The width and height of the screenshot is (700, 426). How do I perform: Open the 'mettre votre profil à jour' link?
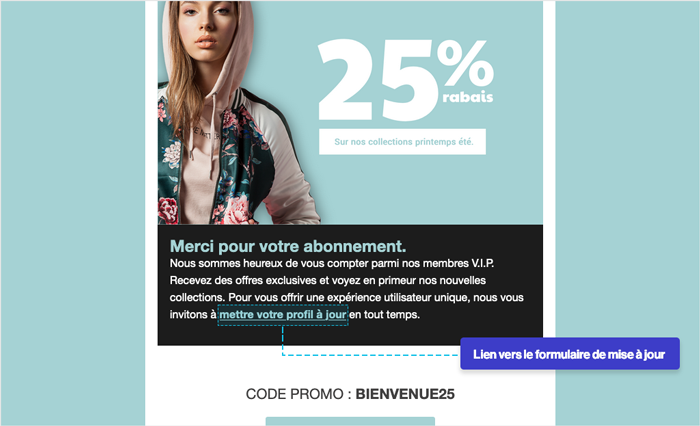[283, 315]
